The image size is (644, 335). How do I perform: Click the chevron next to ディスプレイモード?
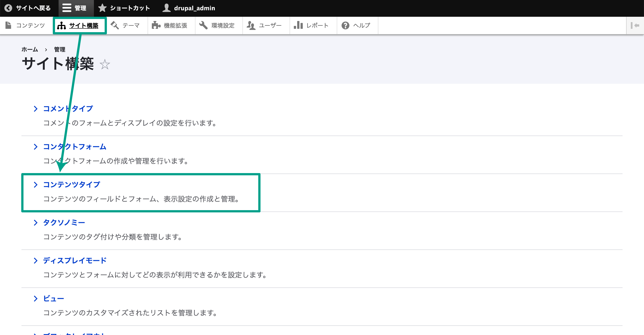[36, 261]
